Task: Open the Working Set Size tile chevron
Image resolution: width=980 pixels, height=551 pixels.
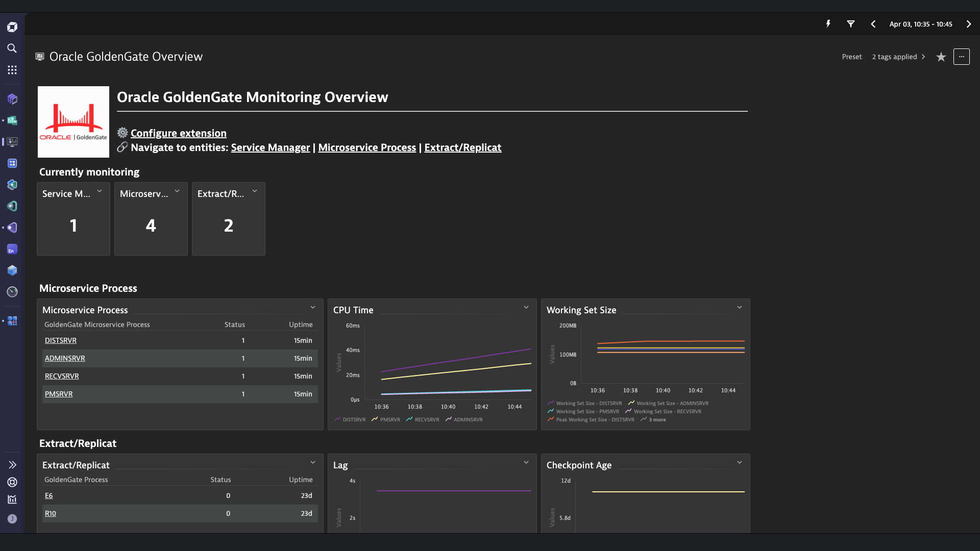Action: click(740, 308)
